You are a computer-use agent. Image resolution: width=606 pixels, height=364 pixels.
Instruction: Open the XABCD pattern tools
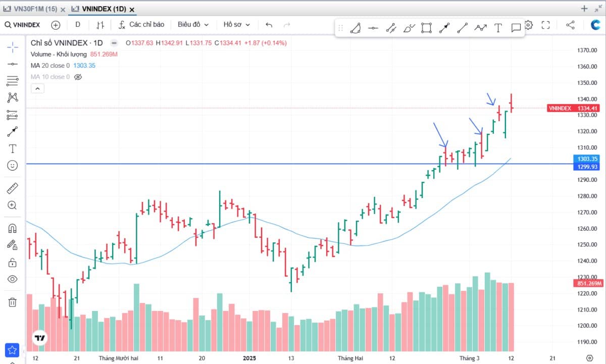click(x=13, y=98)
